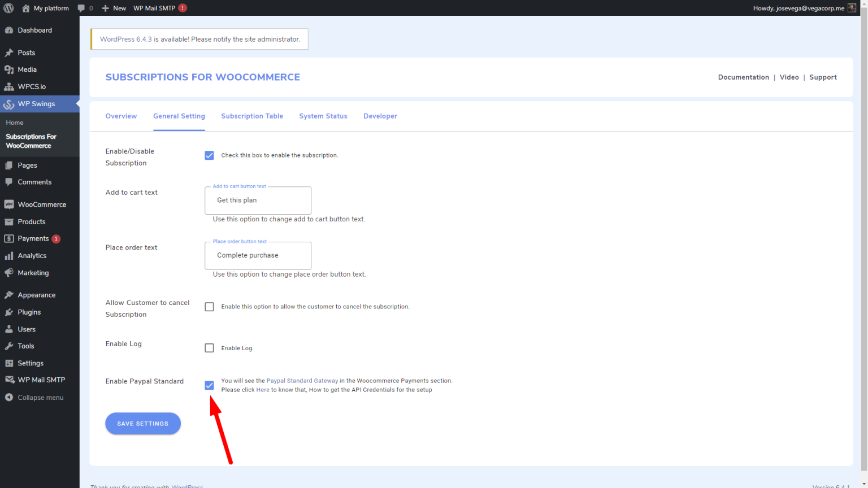
Task: Open the Analytics sidebar icon
Action: coord(10,255)
